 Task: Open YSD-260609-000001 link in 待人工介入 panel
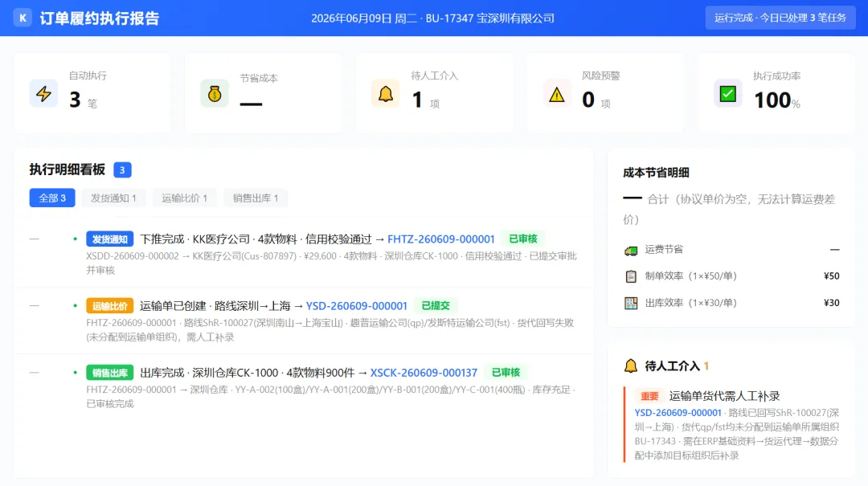(x=678, y=412)
